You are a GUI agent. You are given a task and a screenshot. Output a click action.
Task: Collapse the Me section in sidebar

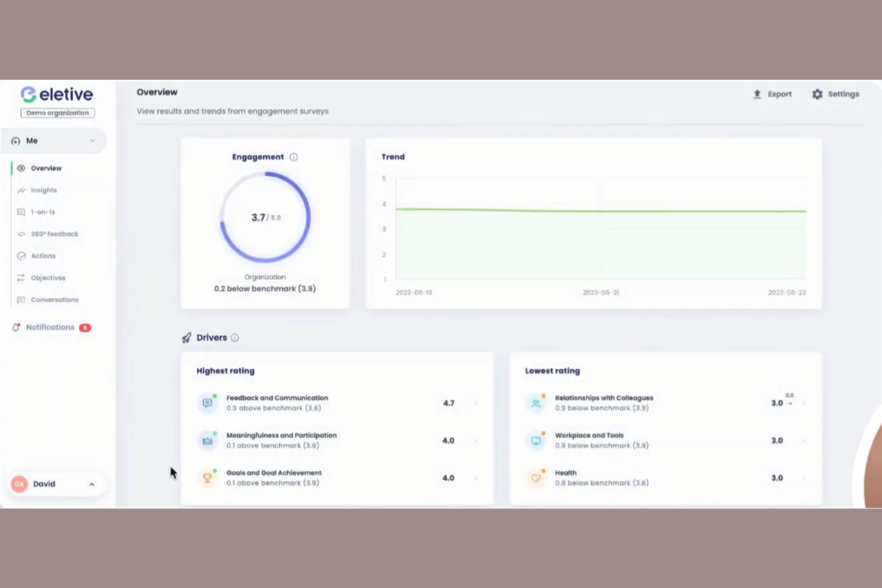(x=92, y=141)
